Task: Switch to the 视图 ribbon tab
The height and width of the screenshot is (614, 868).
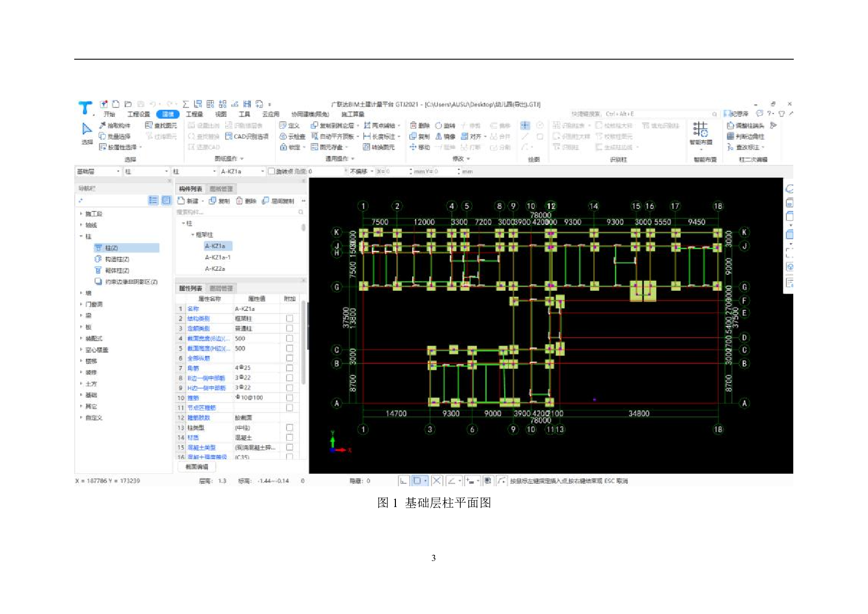Action: click(221, 114)
